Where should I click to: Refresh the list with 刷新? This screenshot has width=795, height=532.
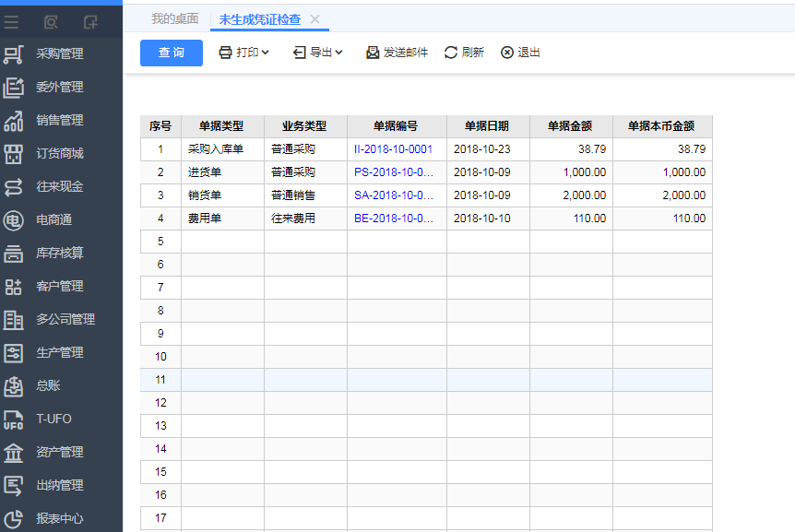464,53
